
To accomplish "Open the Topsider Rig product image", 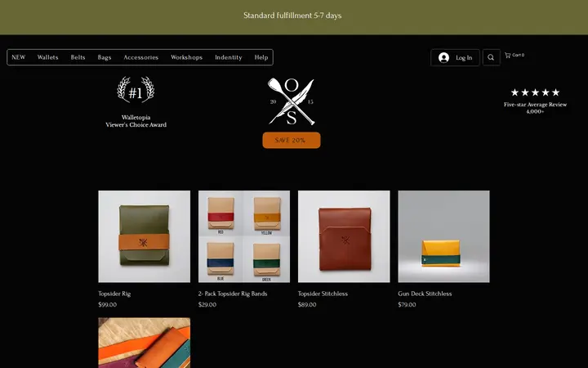I will click(144, 236).
